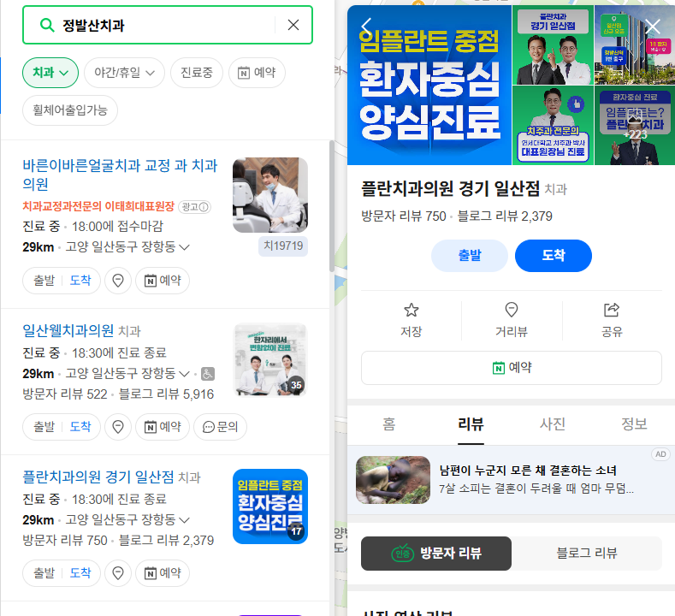Open 플란치과의원 listing thumbnail image
This screenshot has height=616, width=675.
tap(270, 506)
